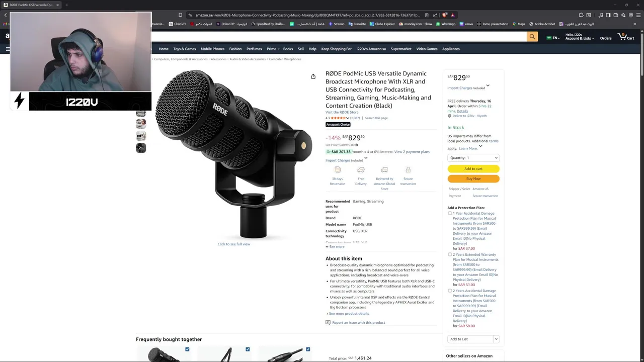Open the shopping Cart icon
This screenshot has width=644, height=362.
click(x=626, y=37)
